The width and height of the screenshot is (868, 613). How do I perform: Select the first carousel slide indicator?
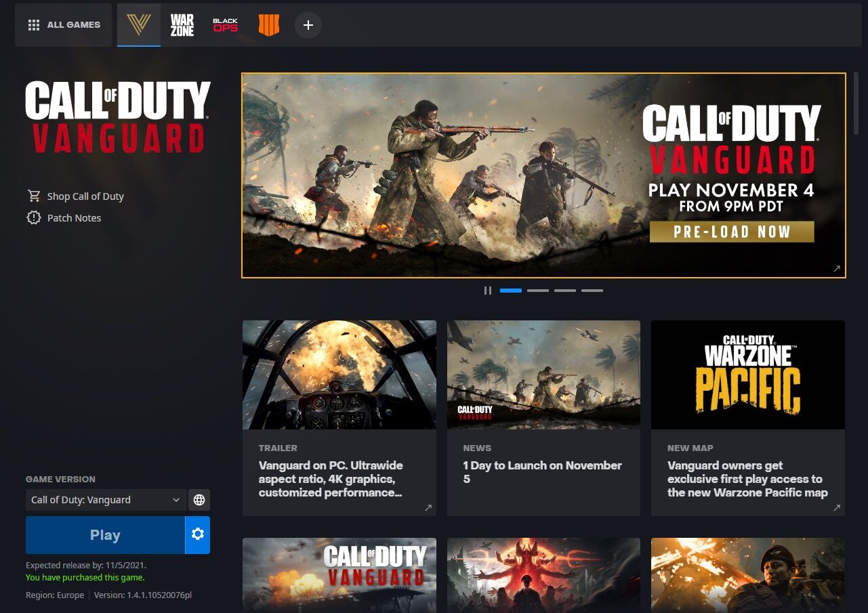511,291
